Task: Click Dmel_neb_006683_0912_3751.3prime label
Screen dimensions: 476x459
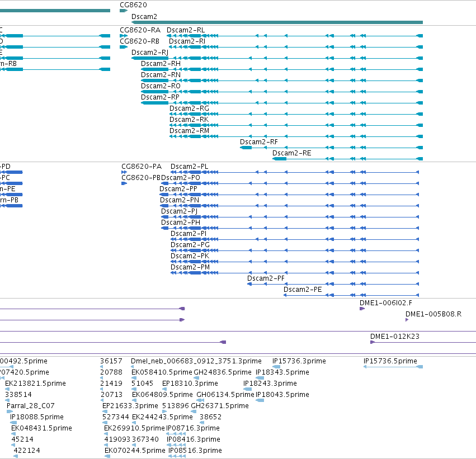Action: point(196,361)
